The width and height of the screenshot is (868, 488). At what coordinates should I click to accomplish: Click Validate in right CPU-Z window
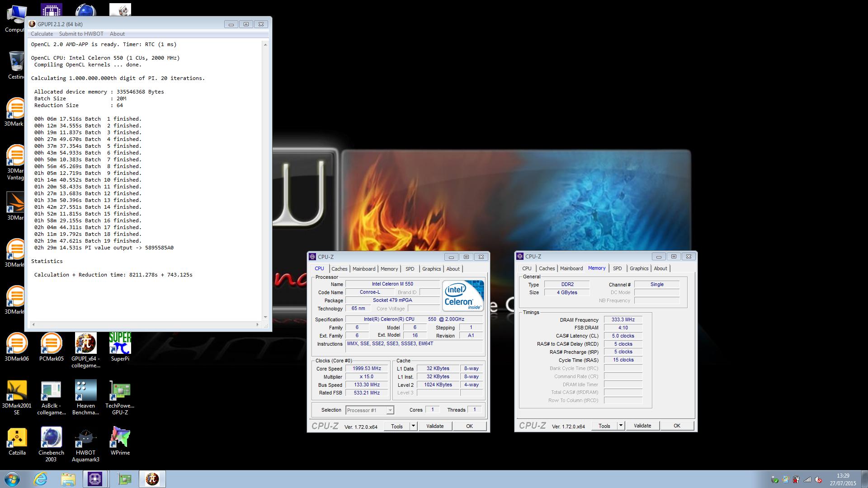(642, 426)
